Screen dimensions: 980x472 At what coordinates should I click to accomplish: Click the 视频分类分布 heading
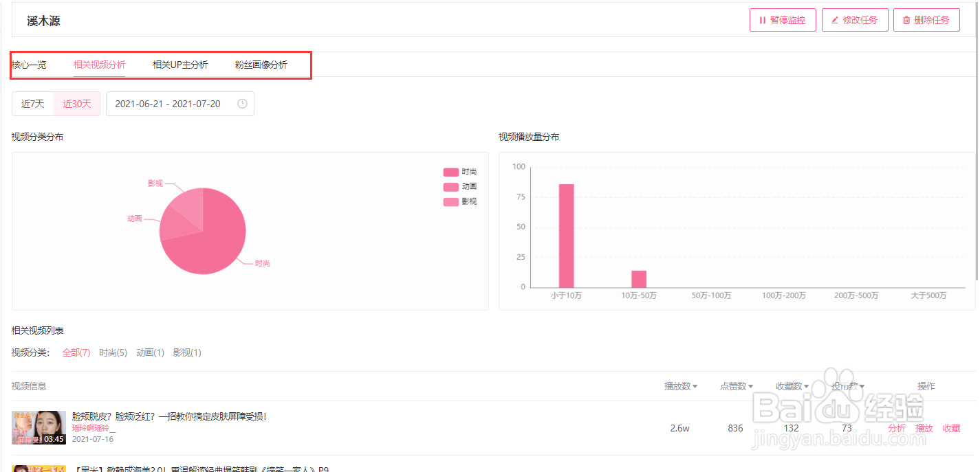(38, 137)
